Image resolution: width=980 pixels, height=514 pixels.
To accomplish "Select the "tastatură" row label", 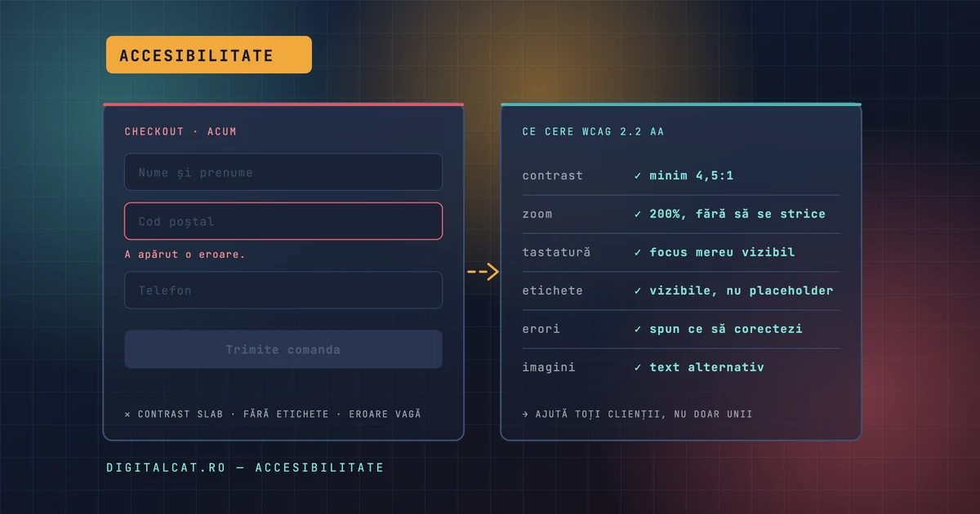I will (556, 252).
